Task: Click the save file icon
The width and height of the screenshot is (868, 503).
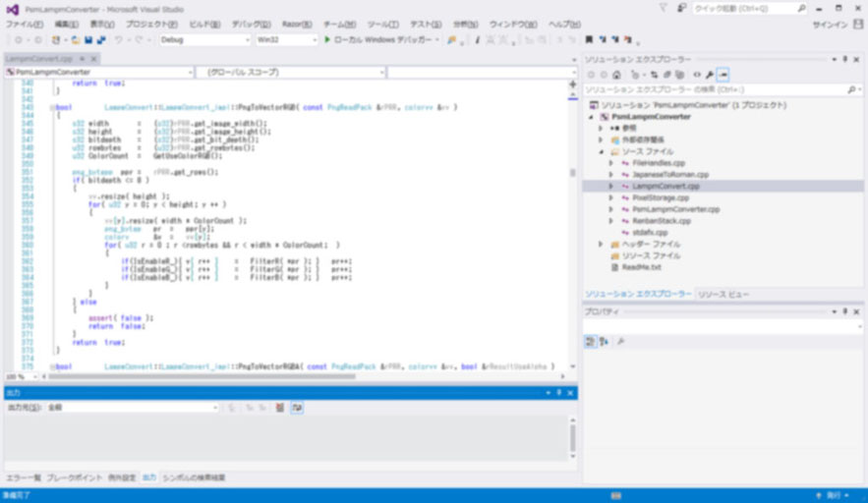Action: tap(88, 40)
